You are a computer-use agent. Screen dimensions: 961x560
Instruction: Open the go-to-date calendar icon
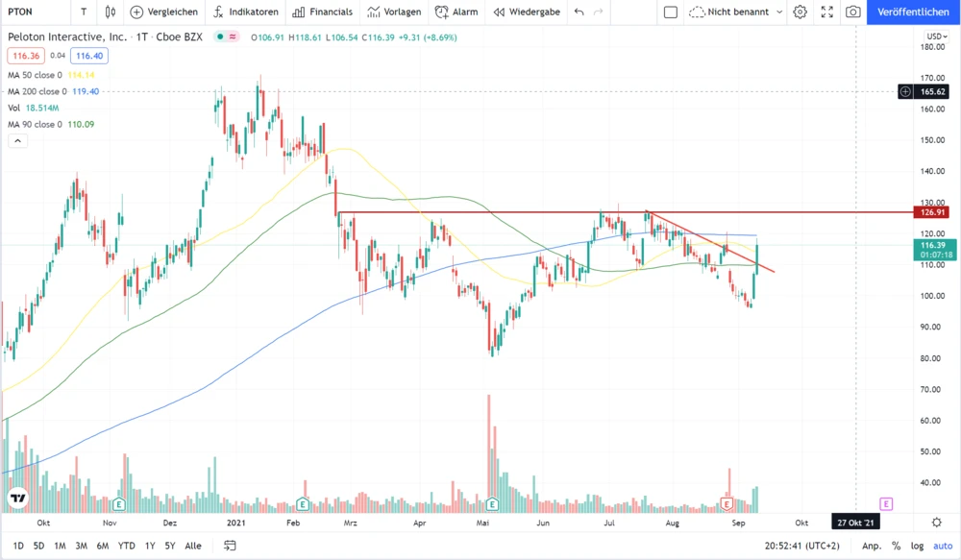(x=230, y=546)
